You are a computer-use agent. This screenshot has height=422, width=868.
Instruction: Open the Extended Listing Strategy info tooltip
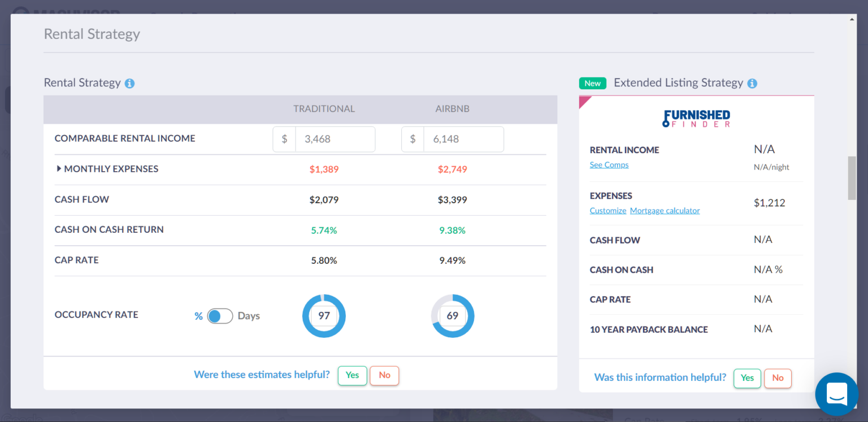pos(752,83)
